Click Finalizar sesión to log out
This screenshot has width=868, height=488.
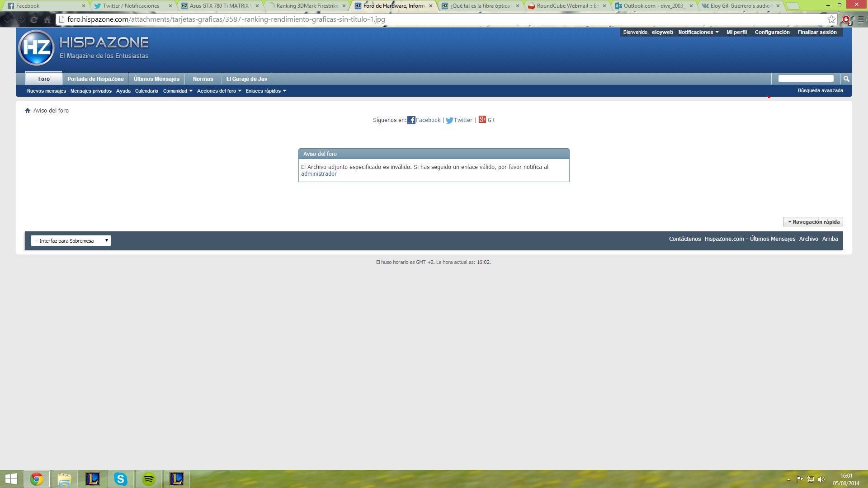pyautogui.click(x=817, y=32)
